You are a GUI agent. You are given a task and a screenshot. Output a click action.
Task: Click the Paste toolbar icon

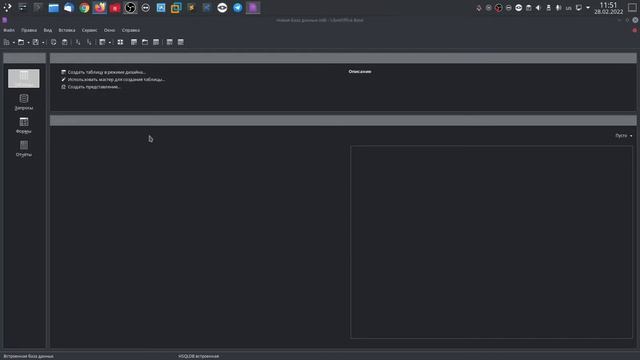[x=64, y=42]
